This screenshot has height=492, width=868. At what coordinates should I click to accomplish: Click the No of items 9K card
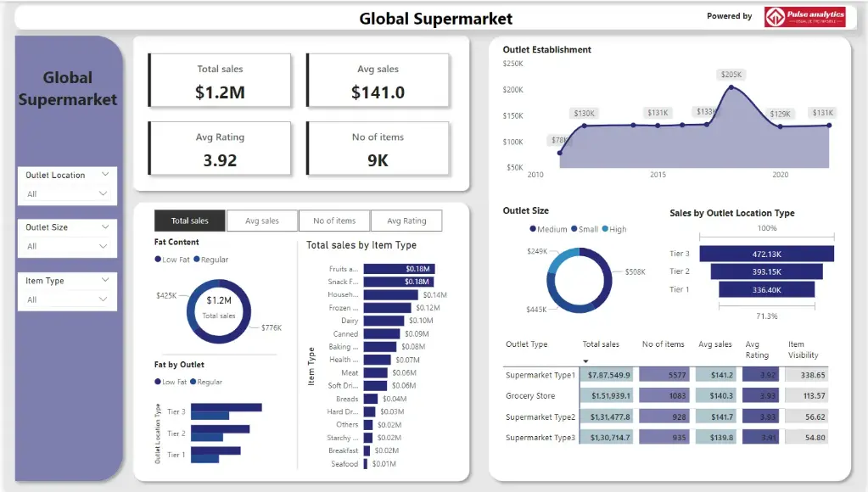point(378,148)
